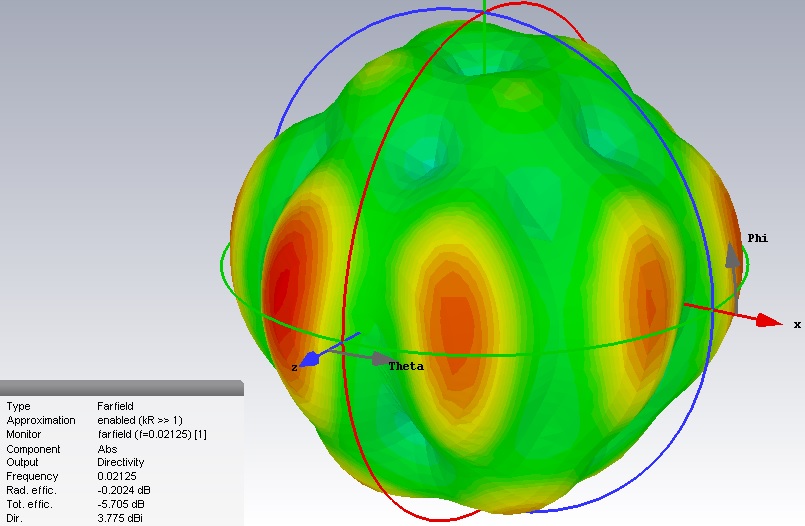Viewport: 805px width, 526px height.
Task: Click the 'Component' label
Action: (x=33, y=449)
